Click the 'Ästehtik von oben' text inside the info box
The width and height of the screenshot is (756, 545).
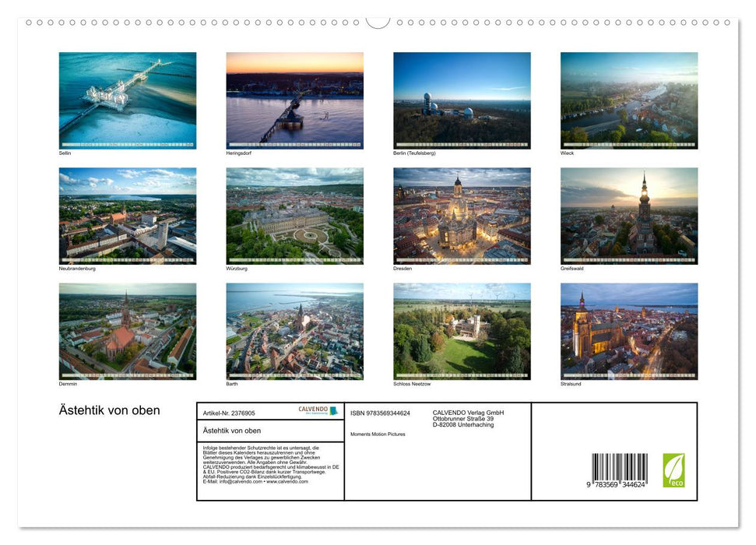[x=232, y=431]
